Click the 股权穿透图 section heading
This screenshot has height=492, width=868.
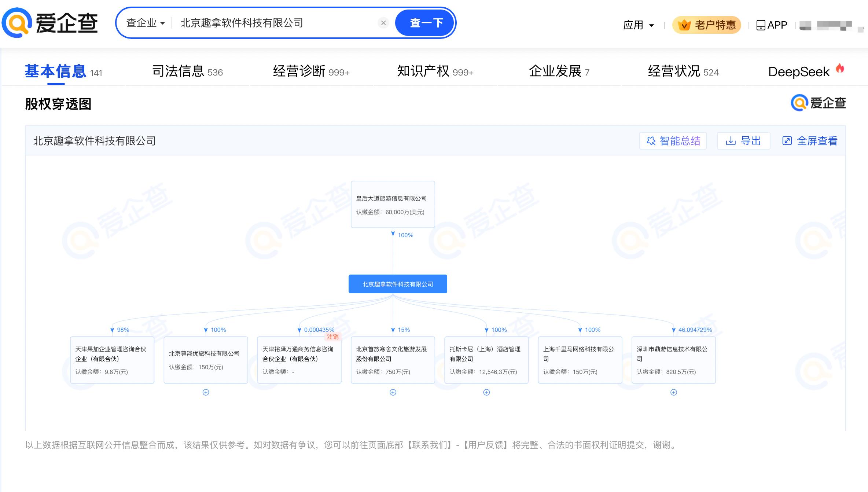point(58,104)
